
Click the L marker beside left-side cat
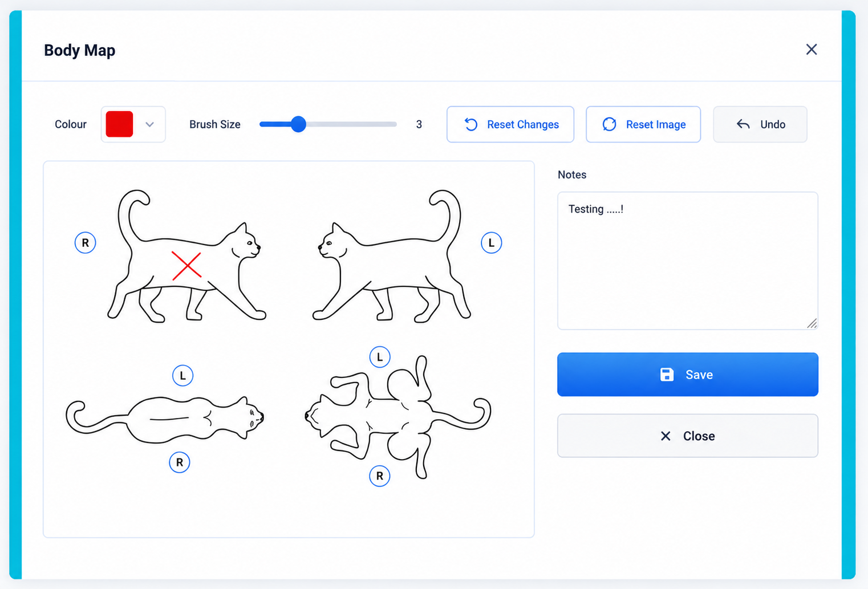pyautogui.click(x=491, y=243)
